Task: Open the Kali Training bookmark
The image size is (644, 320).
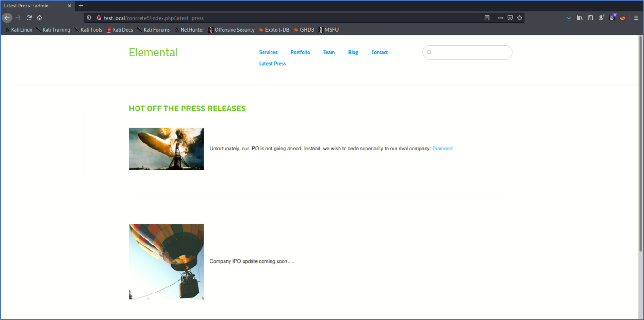Action: [53, 30]
